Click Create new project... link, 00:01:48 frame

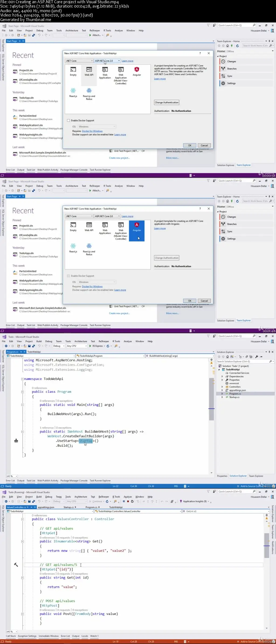pos(119,314)
